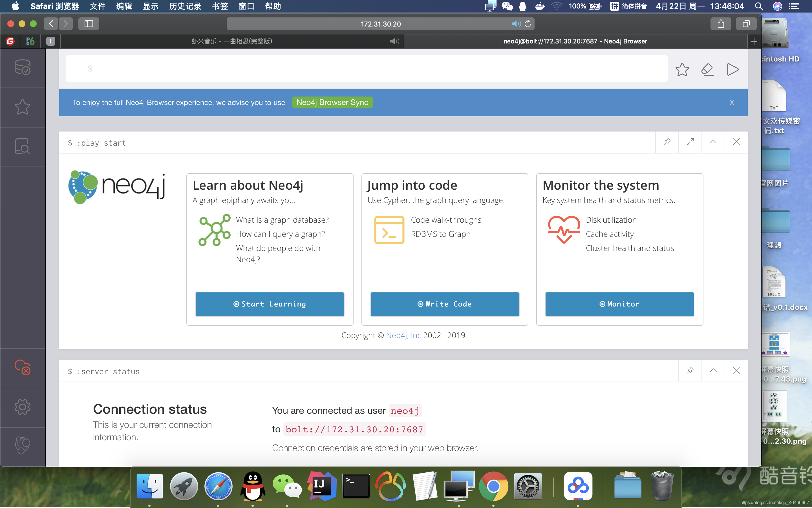Image resolution: width=812 pixels, height=508 pixels.
Task: Open the 文件 menu
Action: tap(98, 6)
